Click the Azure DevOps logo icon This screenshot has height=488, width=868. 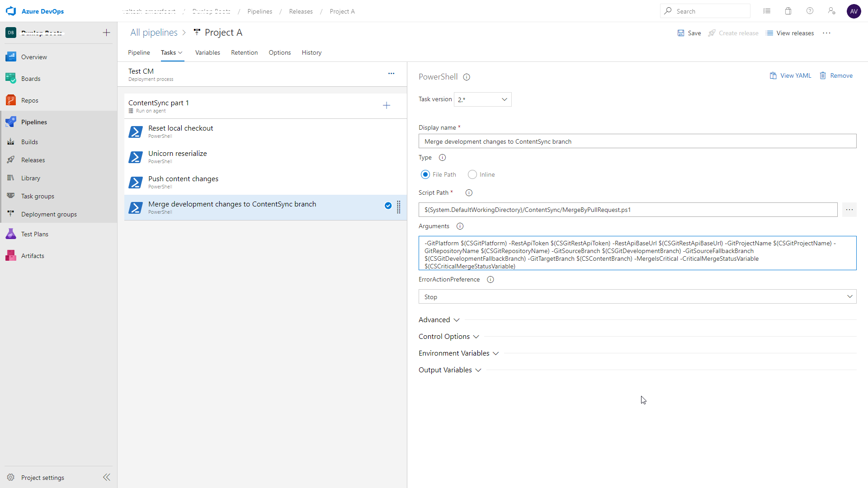11,11
